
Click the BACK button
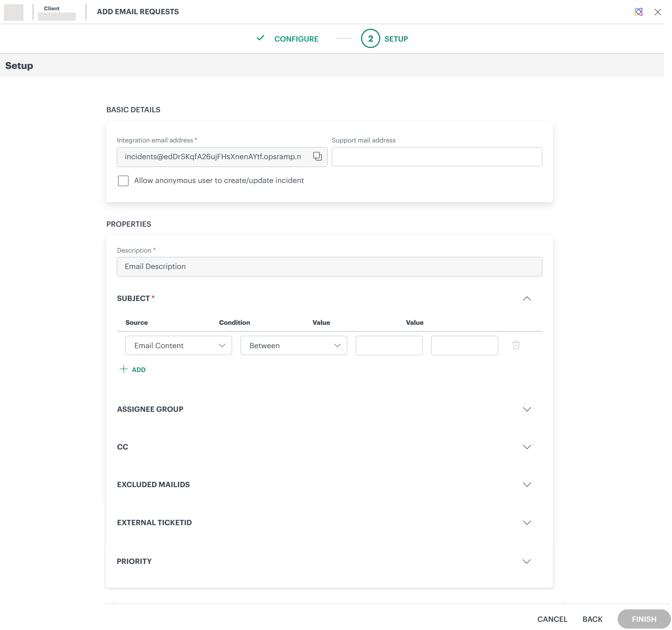coord(592,619)
